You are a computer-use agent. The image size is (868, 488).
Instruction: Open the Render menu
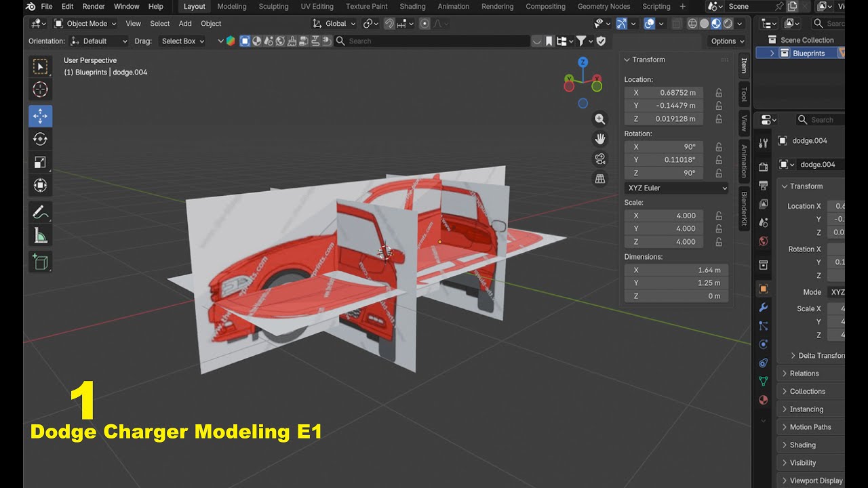point(94,6)
